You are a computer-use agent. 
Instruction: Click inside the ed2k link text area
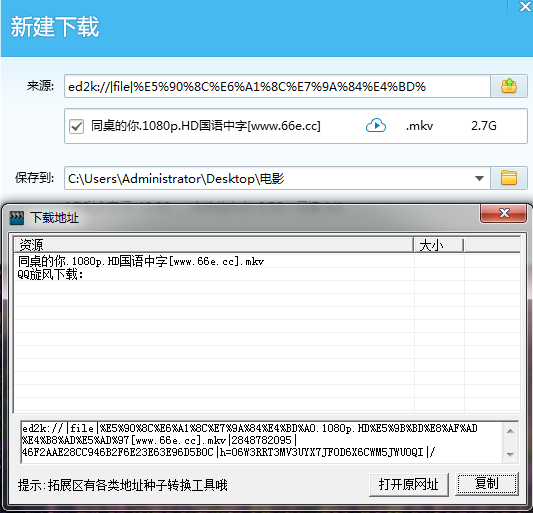[262, 442]
